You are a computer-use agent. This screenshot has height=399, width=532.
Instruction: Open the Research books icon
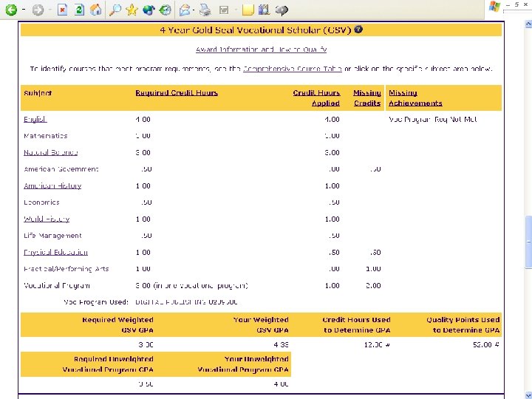[x=264, y=10]
